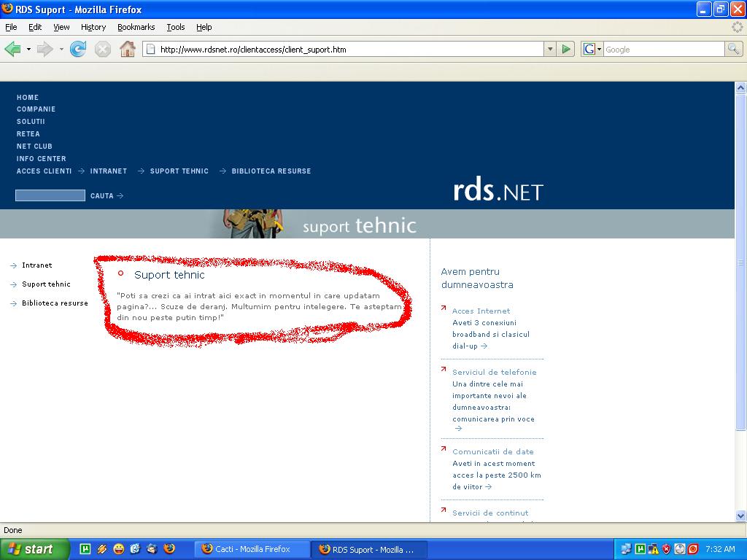Go back with the green Back arrow

pyautogui.click(x=13, y=49)
